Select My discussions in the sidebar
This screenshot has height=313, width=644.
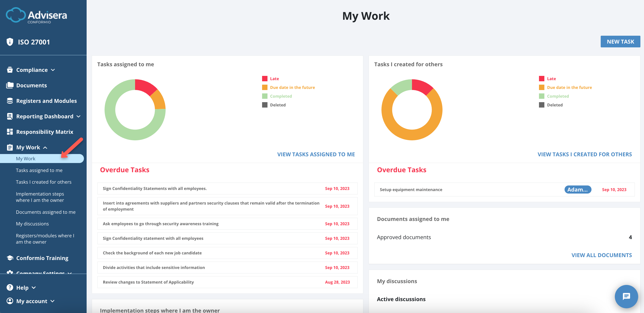pos(32,224)
